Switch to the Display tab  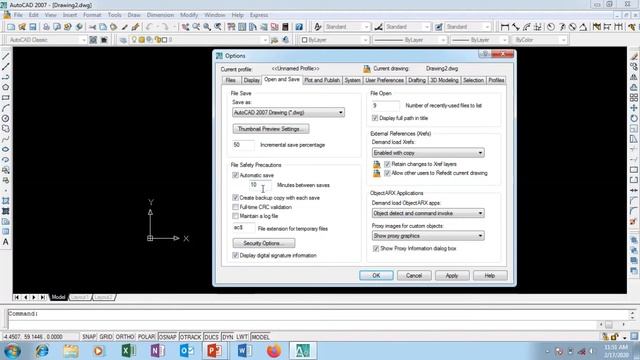click(x=251, y=80)
